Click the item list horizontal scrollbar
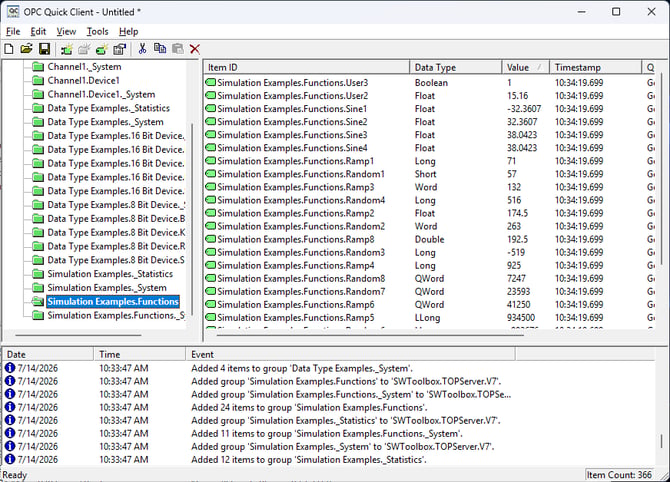The image size is (670, 482). (370, 335)
